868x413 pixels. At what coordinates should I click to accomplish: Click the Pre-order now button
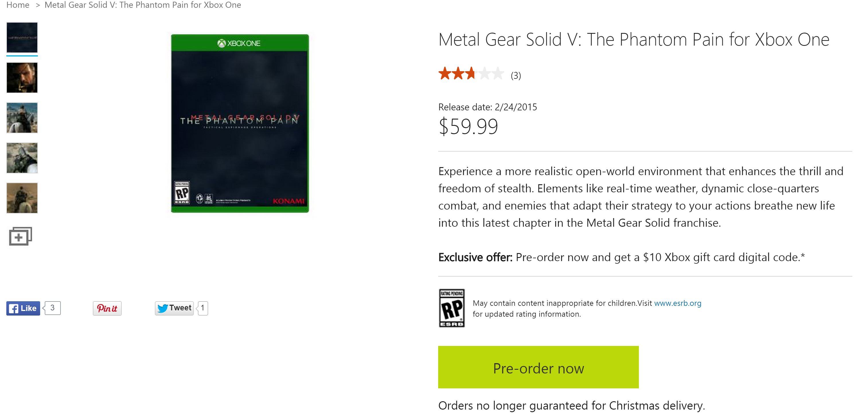(x=538, y=367)
